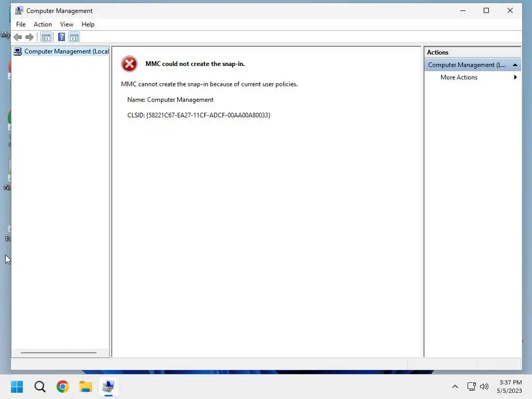Launch Google Chrome from the taskbar
The image size is (532, 399).
[x=63, y=387]
